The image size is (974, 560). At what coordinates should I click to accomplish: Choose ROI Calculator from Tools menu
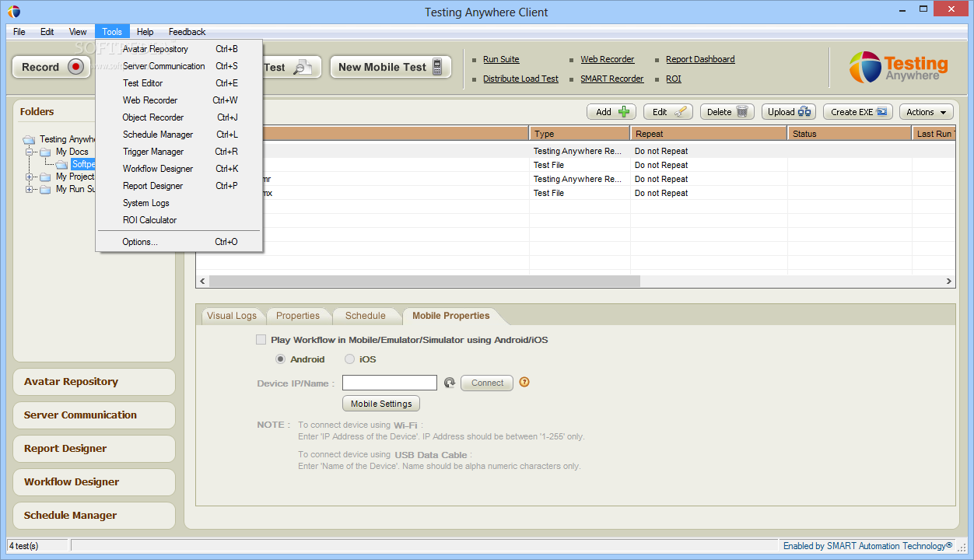click(x=180, y=220)
